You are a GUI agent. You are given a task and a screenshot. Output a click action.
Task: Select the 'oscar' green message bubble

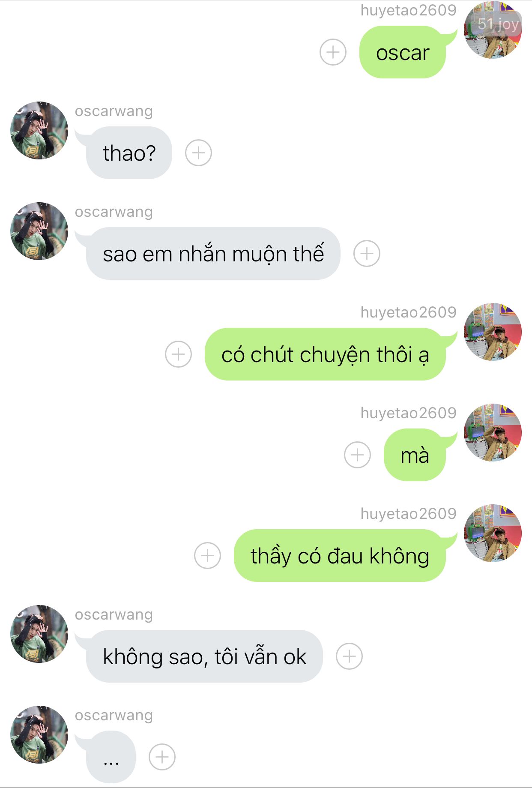[403, 52]
